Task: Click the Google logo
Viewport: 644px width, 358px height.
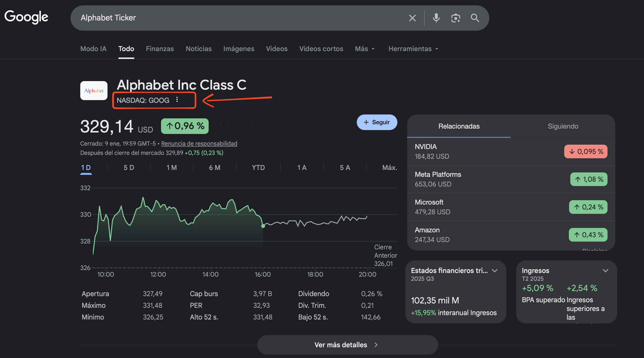Action: (26, 17)
